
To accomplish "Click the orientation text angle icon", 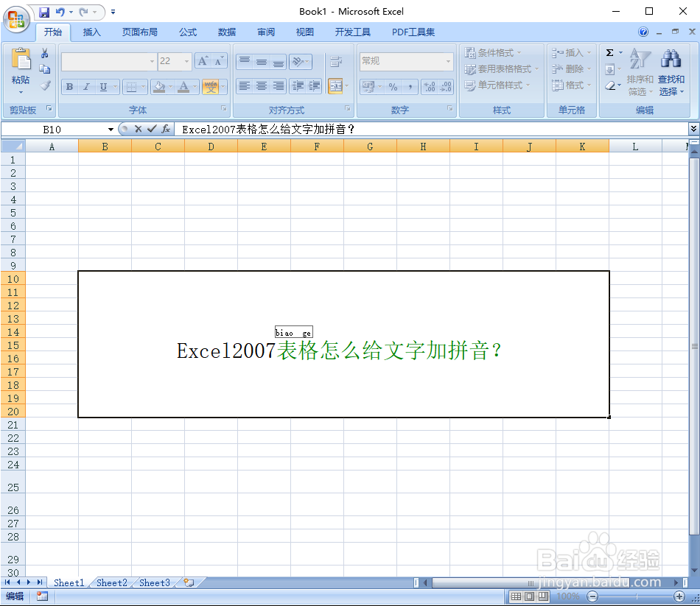I will click(298, 61).
